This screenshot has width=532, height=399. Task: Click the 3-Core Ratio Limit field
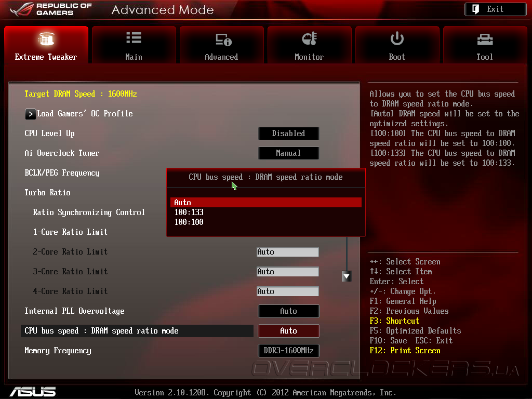[x=288, y=271]
